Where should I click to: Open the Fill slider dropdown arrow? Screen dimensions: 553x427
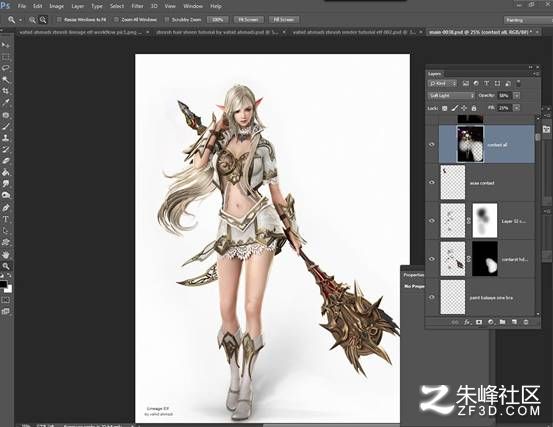517,108
